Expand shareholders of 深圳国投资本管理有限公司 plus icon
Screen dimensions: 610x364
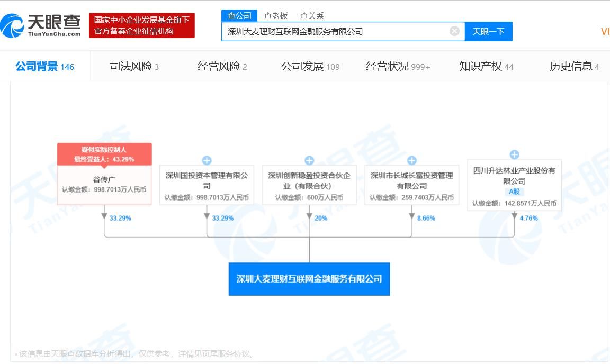[x=207, y=160]
